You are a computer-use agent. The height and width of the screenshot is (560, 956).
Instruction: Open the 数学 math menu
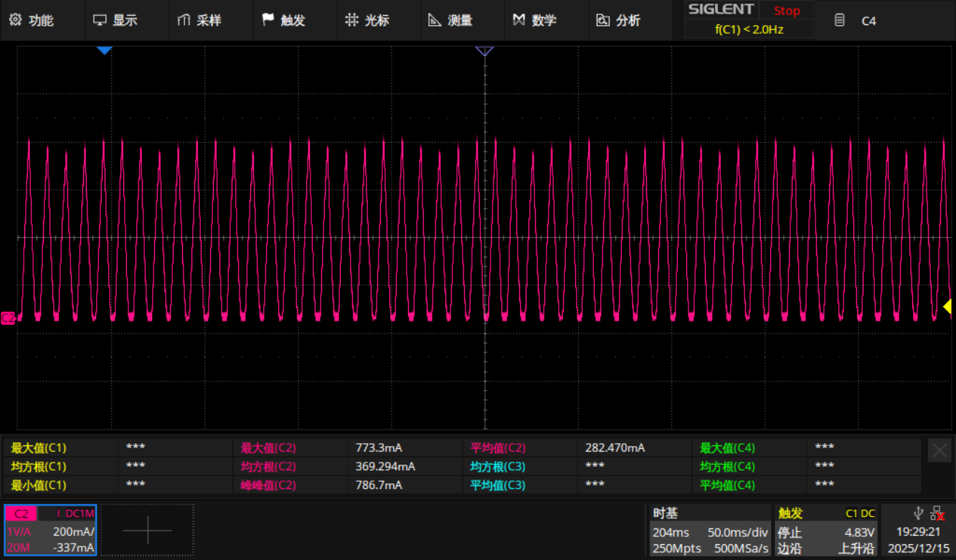tap(534, 20)
